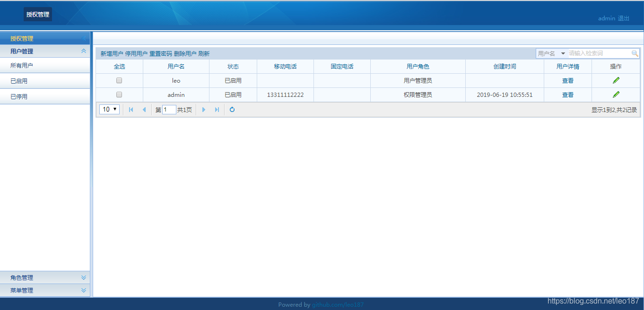Go to next page of the table

click(x=204, y=110)
